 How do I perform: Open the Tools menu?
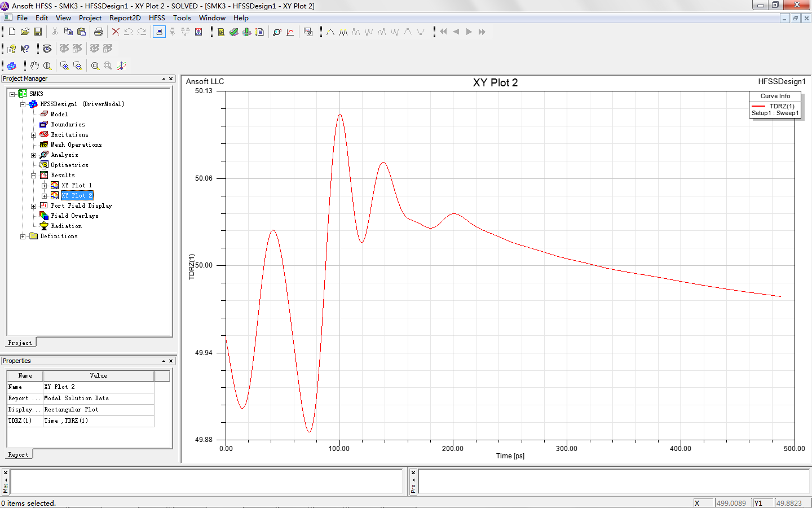tap(182, 18)
